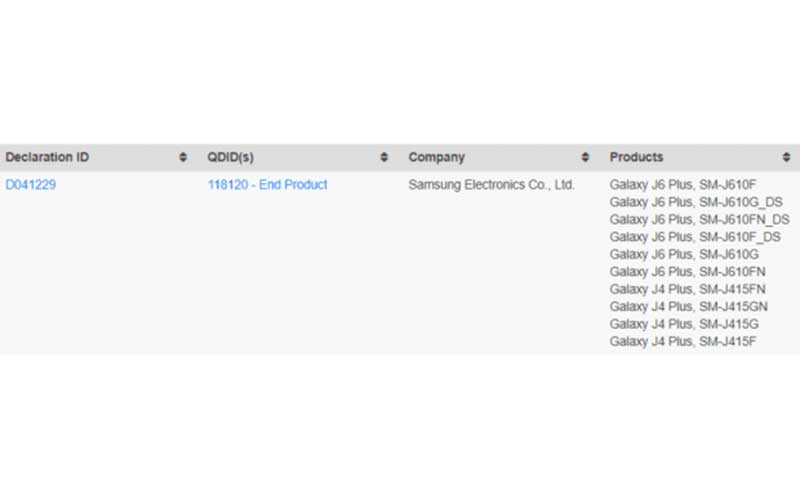This screenshot has width=800, height=499.
Task: Select the Samsung Electronics Co., Ltd. cell
Action: (x=491, y=185)
